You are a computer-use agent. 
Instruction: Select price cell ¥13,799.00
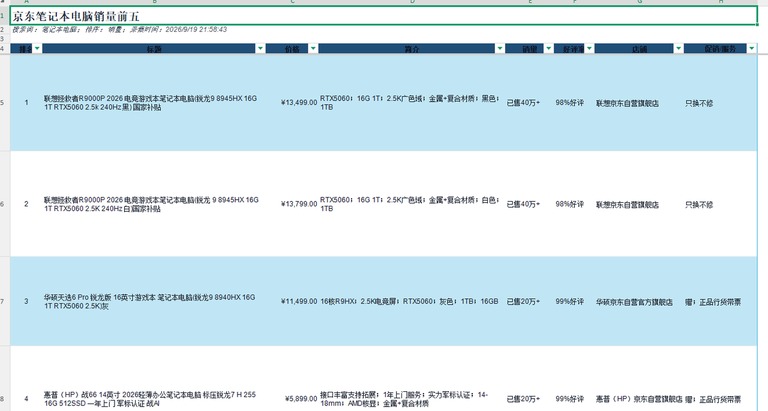[x=292, y=204]
